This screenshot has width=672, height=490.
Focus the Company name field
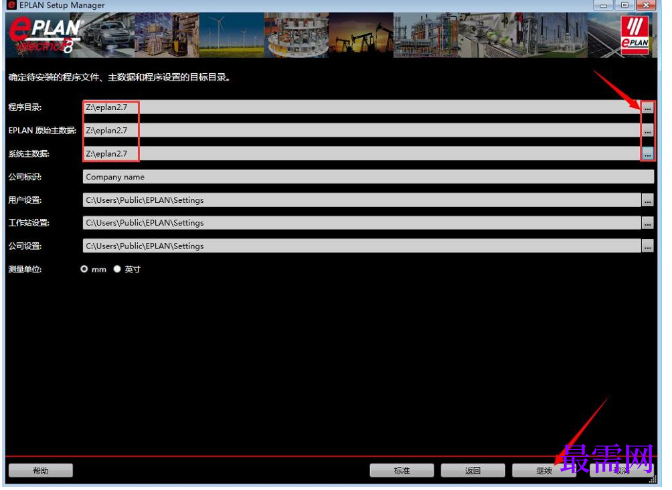[368, 177]
